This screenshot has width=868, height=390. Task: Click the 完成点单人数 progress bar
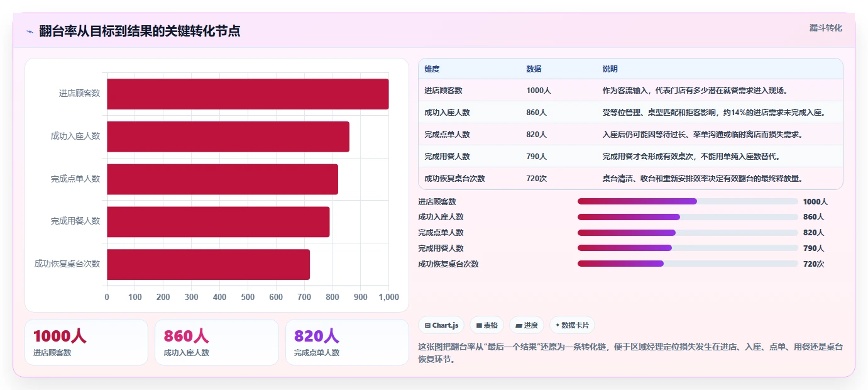[688, 233]
